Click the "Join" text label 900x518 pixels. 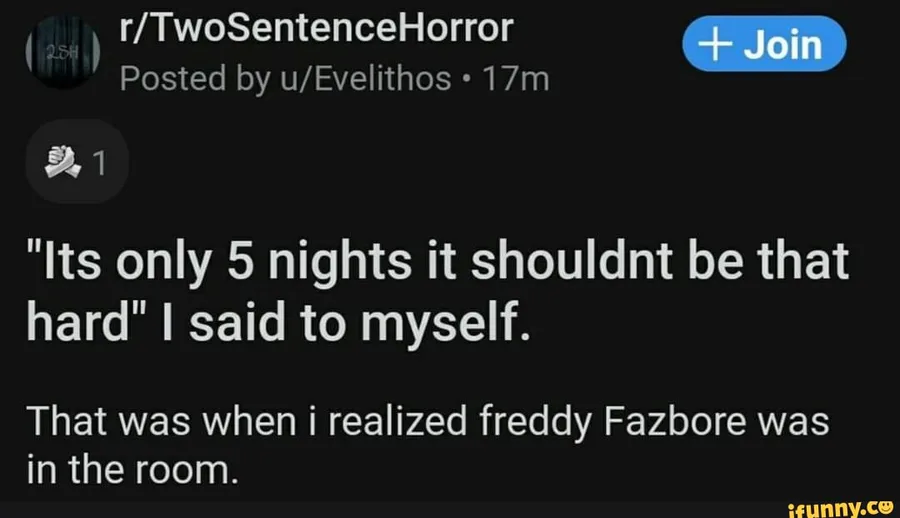click(x=782, y=45)
